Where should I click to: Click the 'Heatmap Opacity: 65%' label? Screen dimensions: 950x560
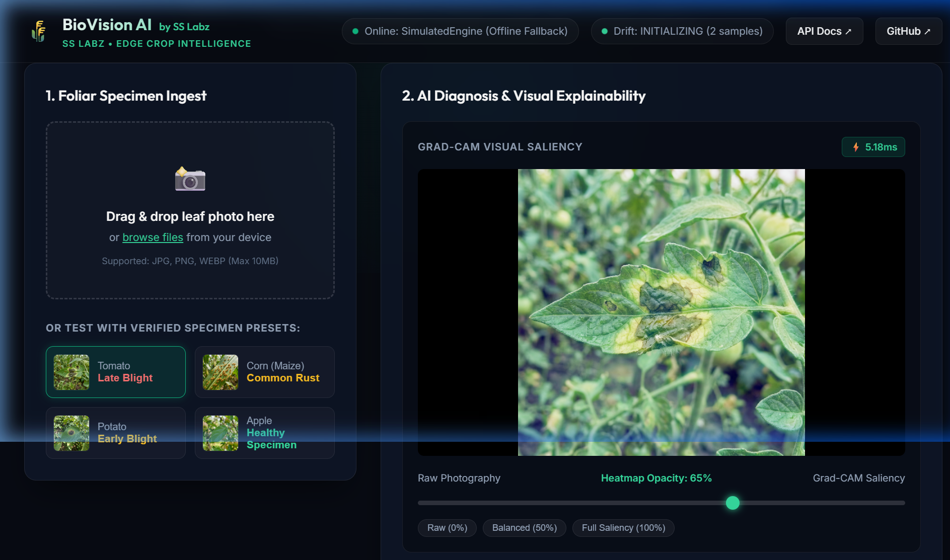(656, 478)
